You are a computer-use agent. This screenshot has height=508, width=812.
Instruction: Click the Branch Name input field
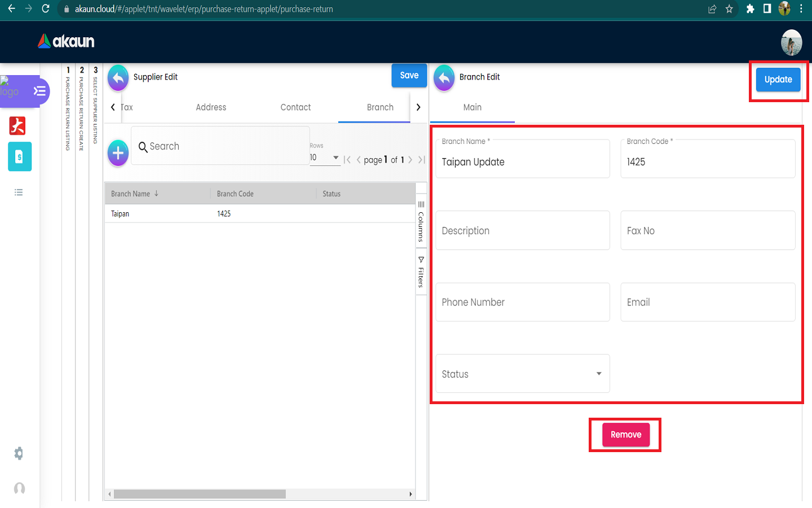click(x=522, y=162)
